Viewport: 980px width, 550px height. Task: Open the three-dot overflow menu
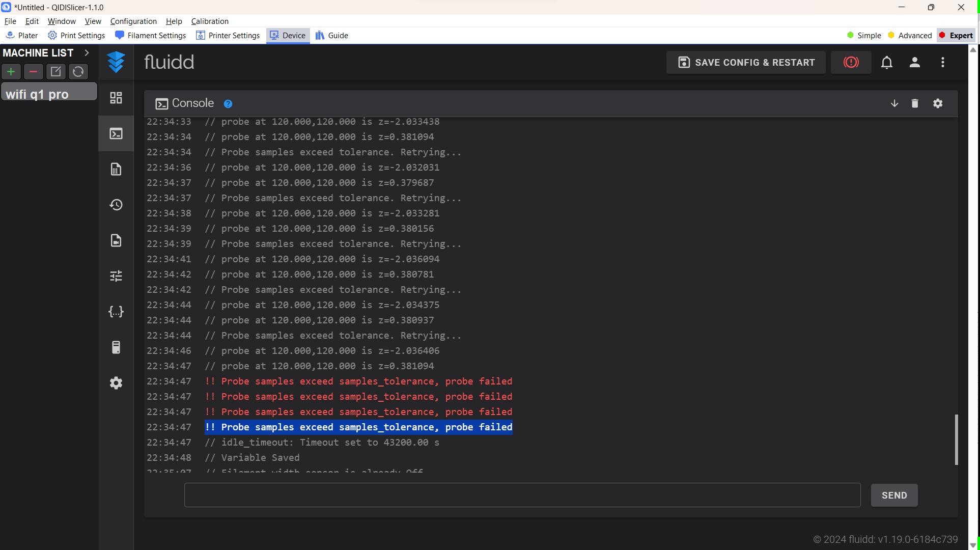click(943, 62)
